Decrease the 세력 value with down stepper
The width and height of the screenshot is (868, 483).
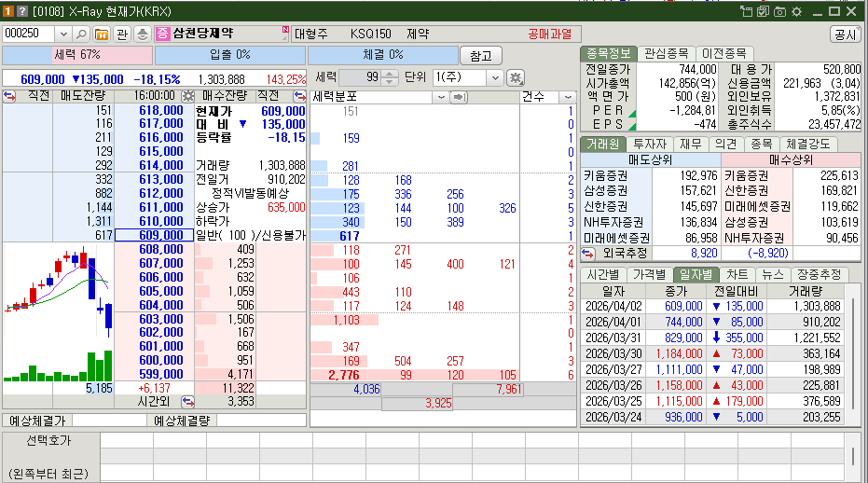[390, 82]
